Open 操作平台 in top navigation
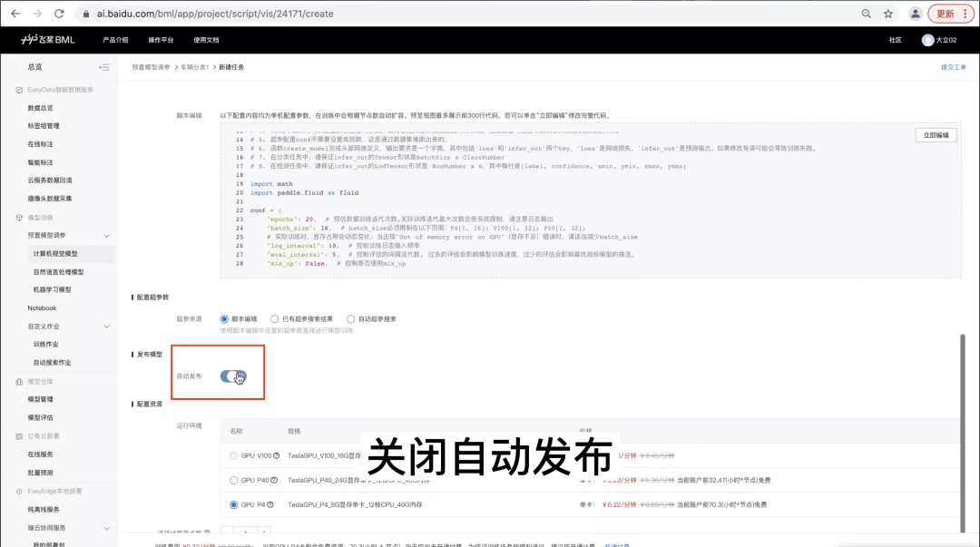The height and width of the screenshot is (547, 980). tap(161, 40)
